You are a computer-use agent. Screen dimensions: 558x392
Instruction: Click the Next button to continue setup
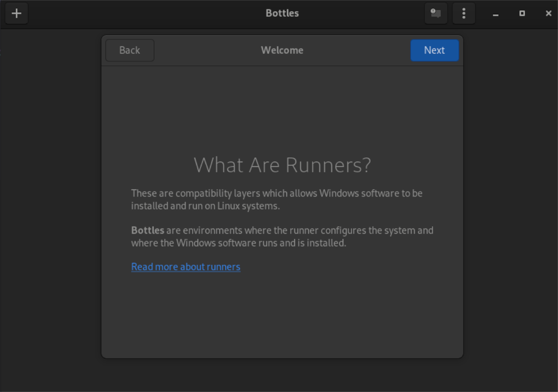pyautogui.click(x=434, y=50)
